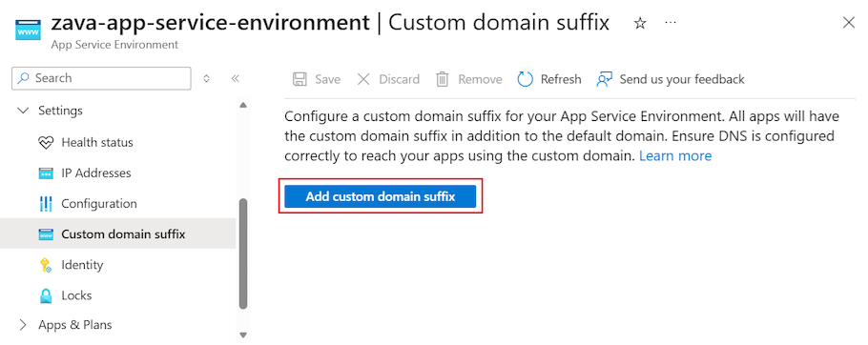This screenshot has height=345, width=868.
Task: Open Send us your feedback
Action: (682, 79)
